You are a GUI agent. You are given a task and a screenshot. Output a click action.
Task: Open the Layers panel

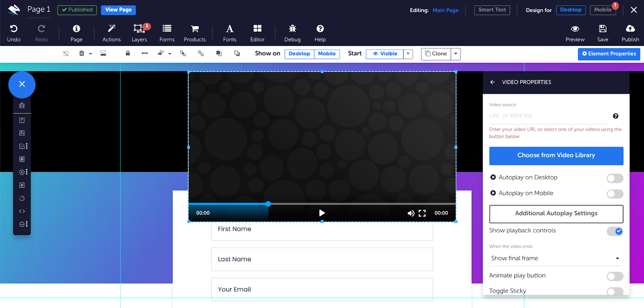(139, 29)
